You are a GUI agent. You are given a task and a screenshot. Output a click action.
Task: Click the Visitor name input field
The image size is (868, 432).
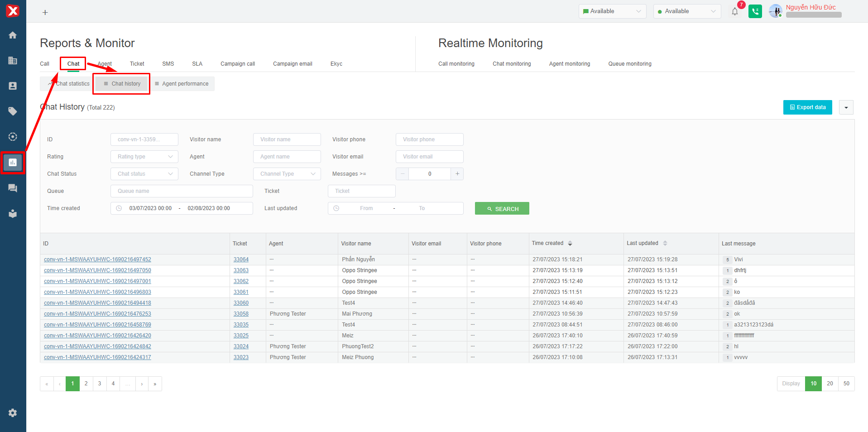tap(287, 139)
